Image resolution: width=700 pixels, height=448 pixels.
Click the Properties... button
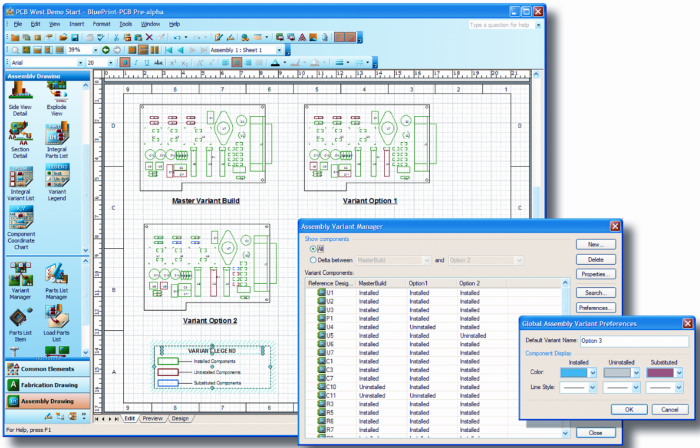596,274
